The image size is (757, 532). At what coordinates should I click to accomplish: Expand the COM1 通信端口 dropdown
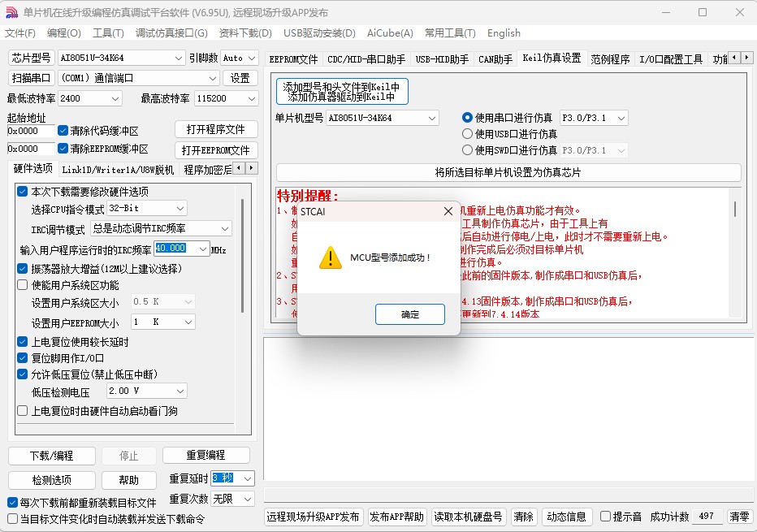point(213,78)
